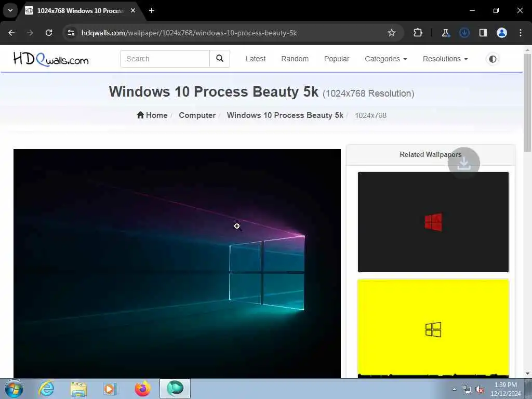Viewport: 532px width, 399px height.
Task: Open the browser extensions puzzle icon
Action: click(x=418, y=33)
